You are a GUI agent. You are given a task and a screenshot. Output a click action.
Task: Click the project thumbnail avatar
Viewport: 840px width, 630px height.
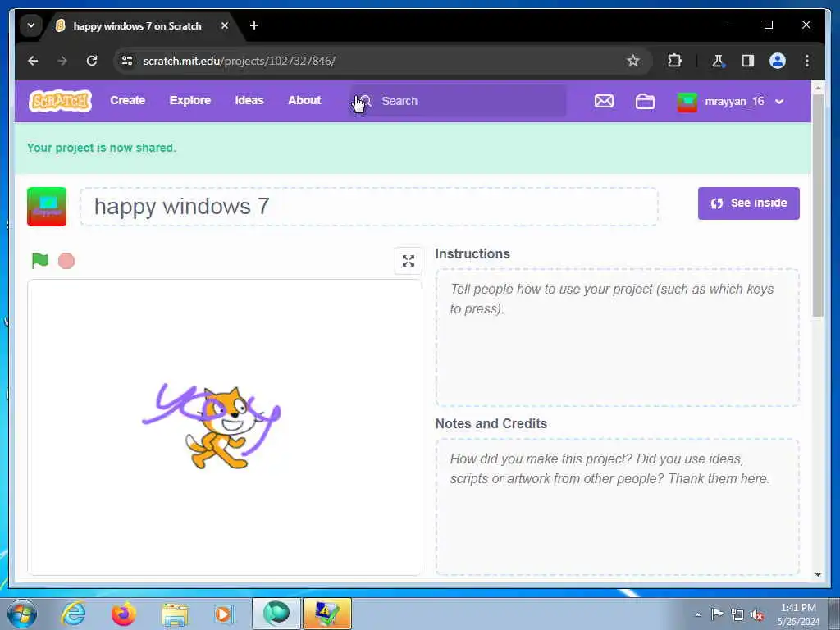click(47, 207)
